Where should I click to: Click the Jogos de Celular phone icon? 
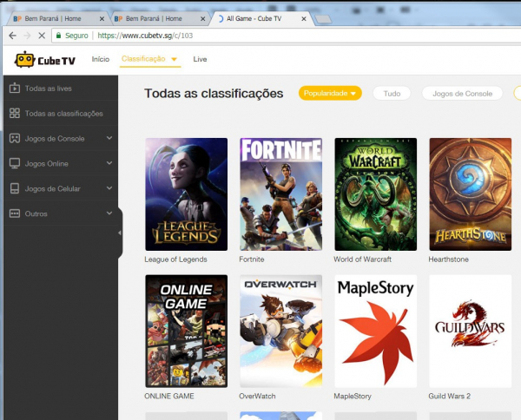15,188
